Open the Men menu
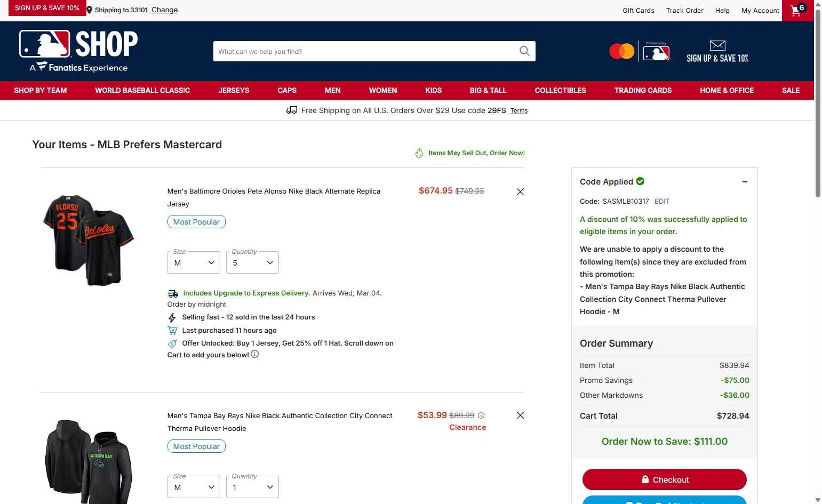 333,90
